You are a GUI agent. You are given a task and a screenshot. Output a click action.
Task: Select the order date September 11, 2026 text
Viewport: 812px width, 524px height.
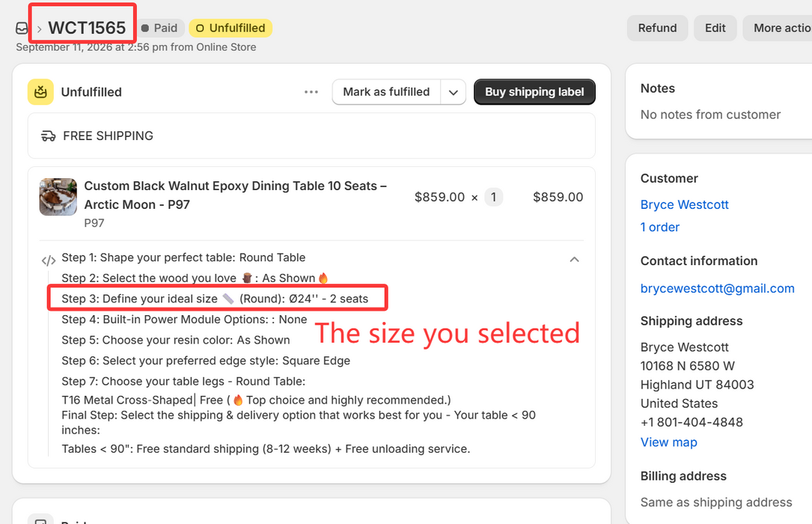click(x=136, y=47)
